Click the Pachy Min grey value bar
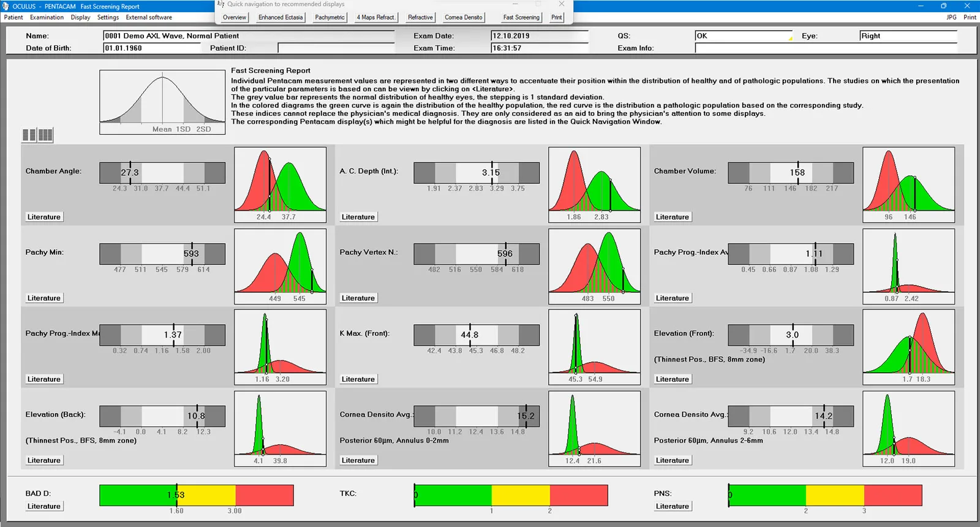The width and height of the screenshot is (980, 527). [162, 254]
